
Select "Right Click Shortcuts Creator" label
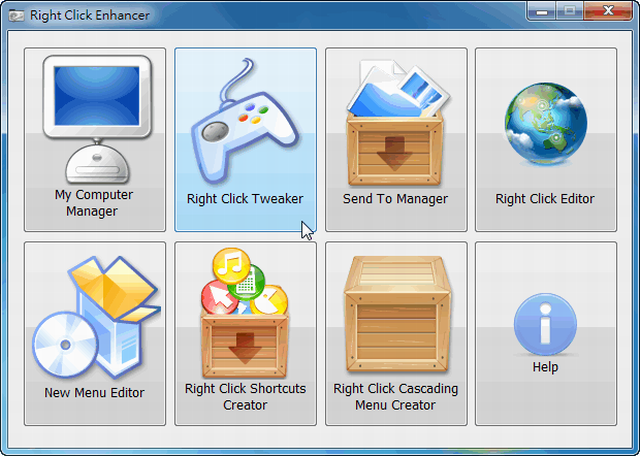[x=245, y=397]
